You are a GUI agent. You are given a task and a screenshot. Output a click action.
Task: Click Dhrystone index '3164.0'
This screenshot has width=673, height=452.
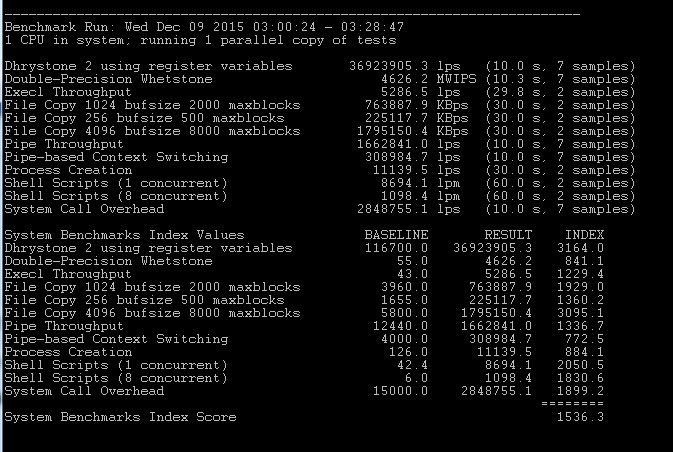(581, 248)
